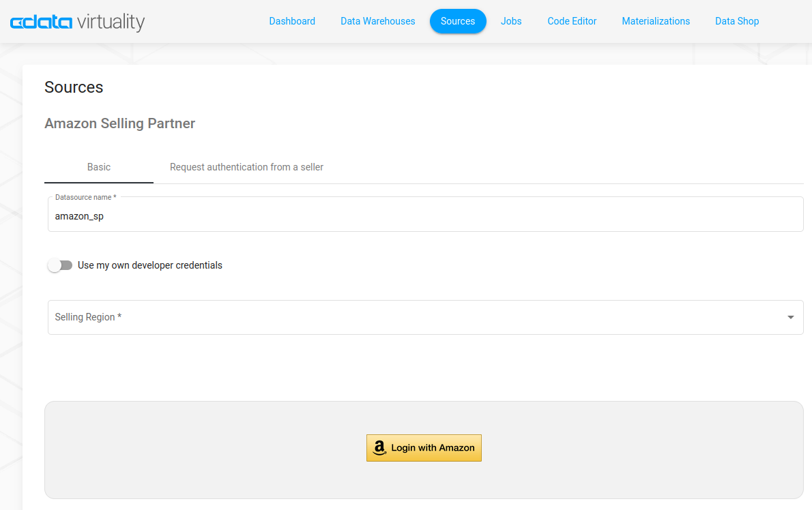Open 'Request authentication from a seller' tab

pos(246,167)
